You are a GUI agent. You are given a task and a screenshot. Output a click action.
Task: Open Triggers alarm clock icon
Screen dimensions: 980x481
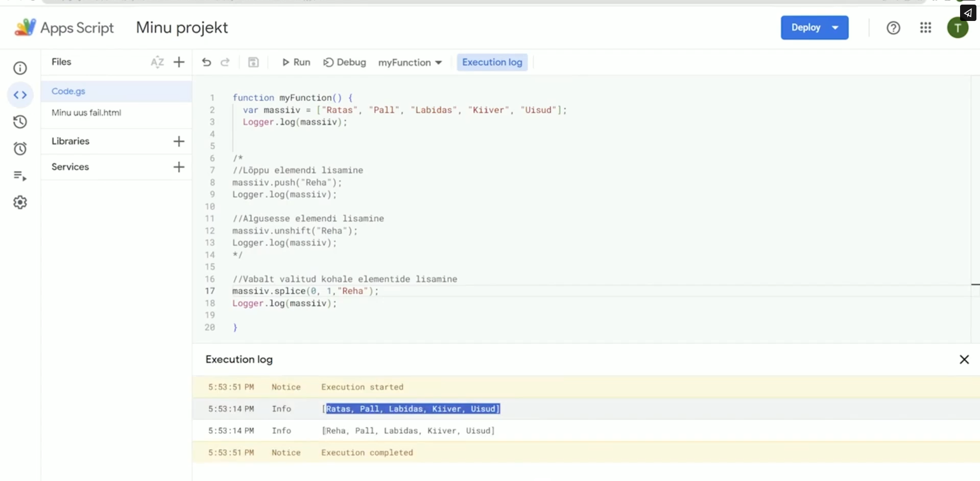click(x=20, y=149)
